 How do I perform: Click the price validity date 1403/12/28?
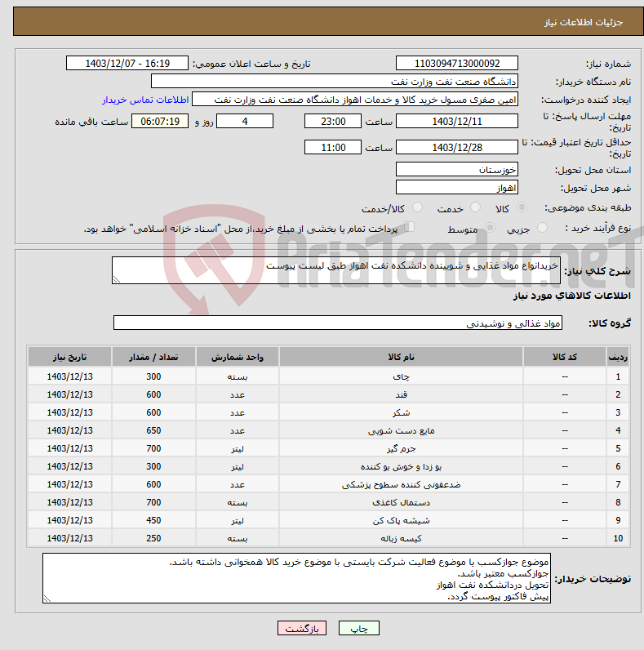(x=457, y=147)
